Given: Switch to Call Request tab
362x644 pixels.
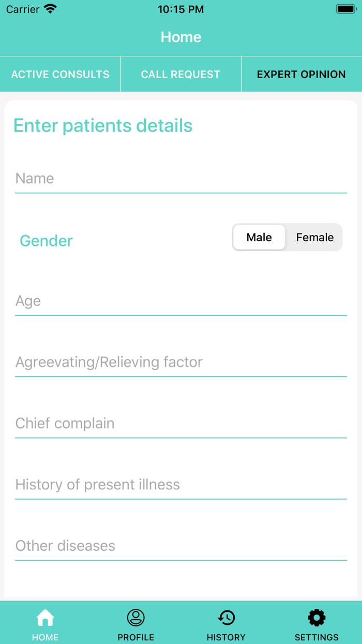Looking at the screenshot, I should (180, 75).
